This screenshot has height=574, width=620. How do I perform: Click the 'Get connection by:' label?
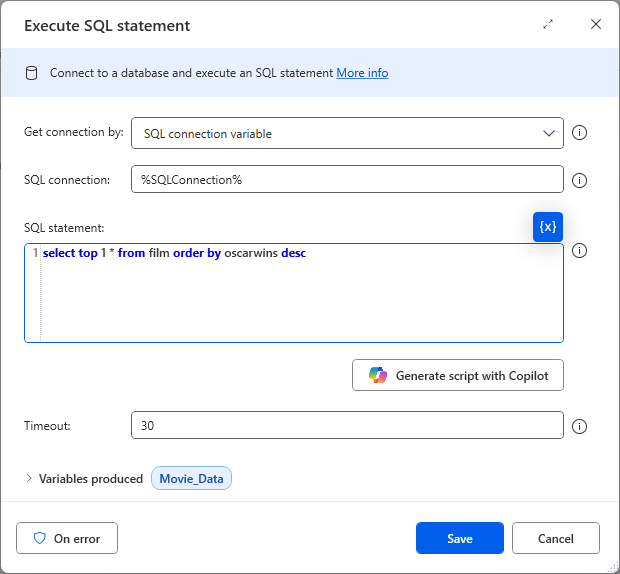[74, 132]
